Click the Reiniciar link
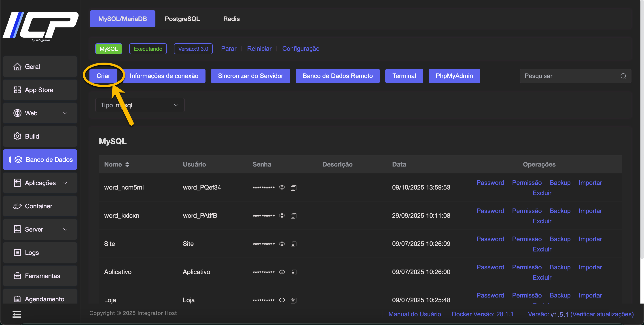The image size is (644, 325). click(x=259, y=49)
